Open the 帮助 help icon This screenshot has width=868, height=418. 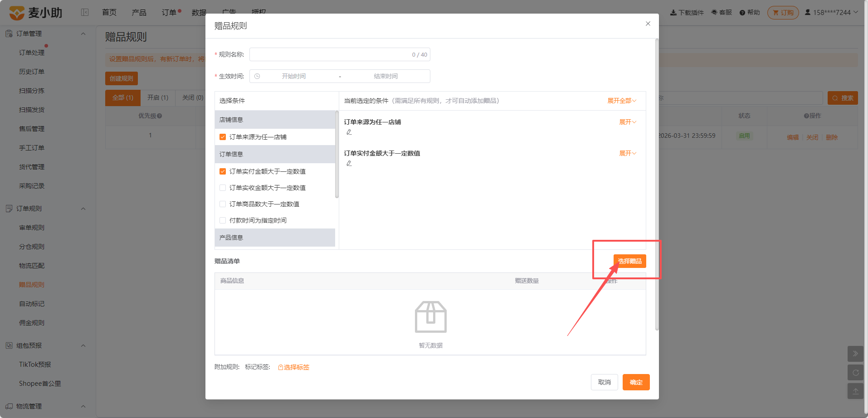click(742, 13)
